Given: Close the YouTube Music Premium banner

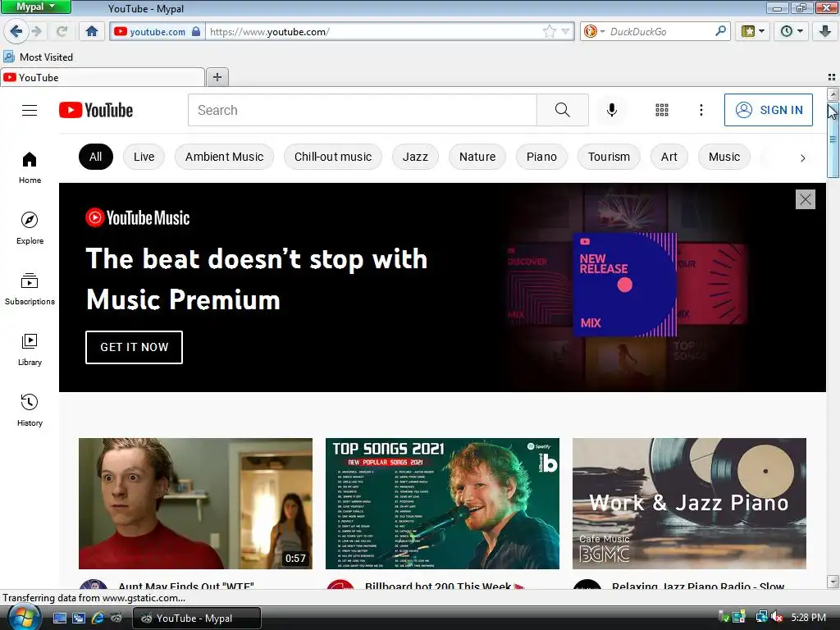Looking at the screenshot, I should tap(806, 199).
